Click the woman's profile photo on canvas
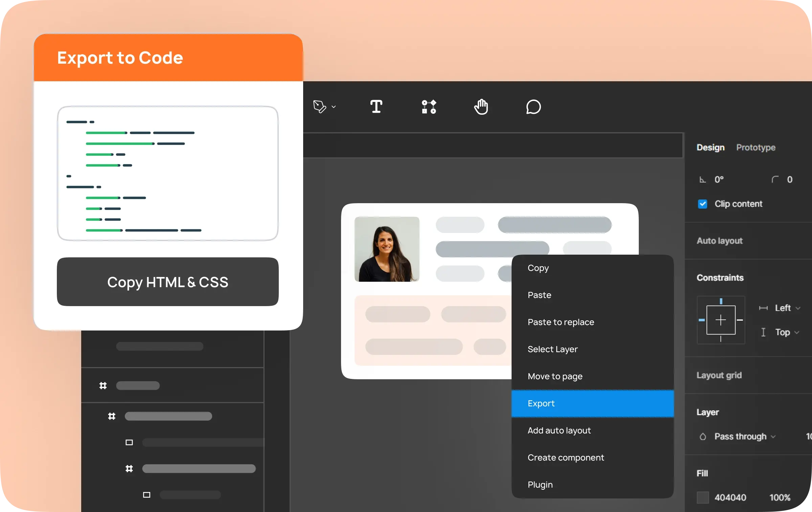The height and width of the screenshot is (512, 812). tap(387, 249)
